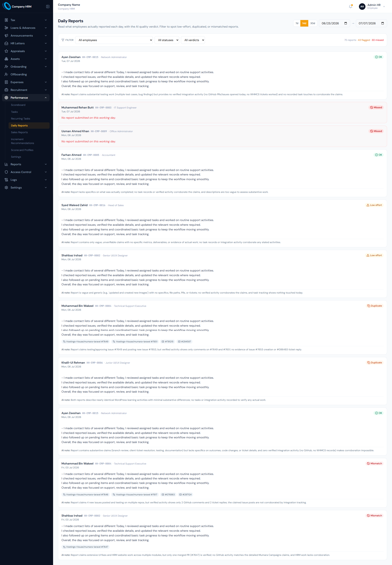Click the Assets cubes icon
This screenshot has width=392, height=565.
[6, 59]
